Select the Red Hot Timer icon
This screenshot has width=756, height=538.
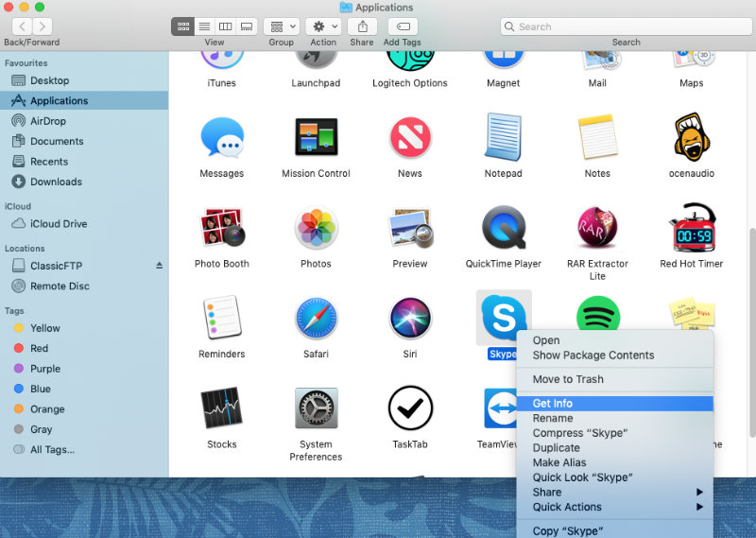pos(692,227)
